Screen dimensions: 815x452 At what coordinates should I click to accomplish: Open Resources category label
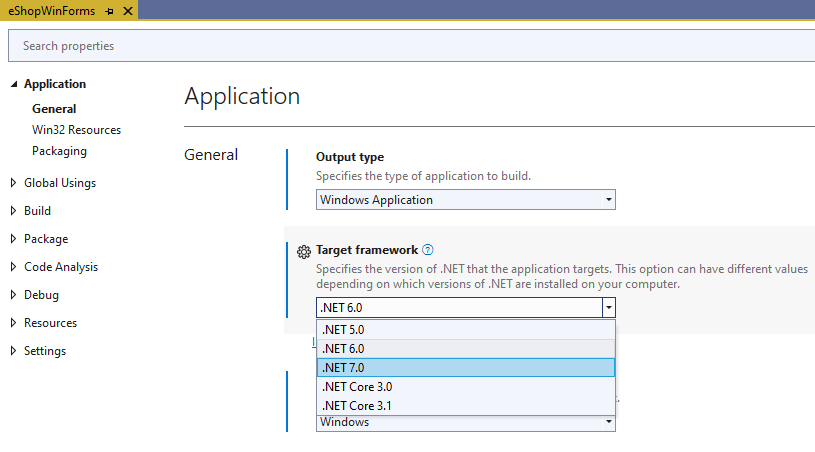(x=50, y=323)
